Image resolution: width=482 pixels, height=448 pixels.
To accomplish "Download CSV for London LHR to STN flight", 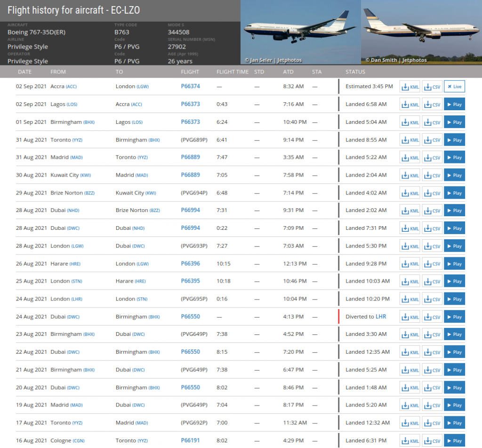I will (x=432, y=299).
